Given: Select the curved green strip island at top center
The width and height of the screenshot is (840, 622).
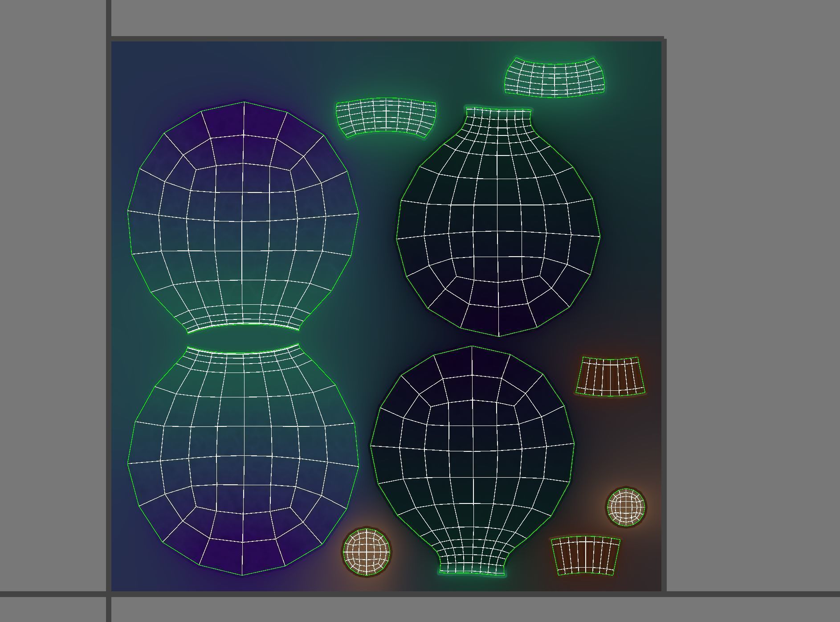Looking at the screenshot, I should click(x=386, y=117).
